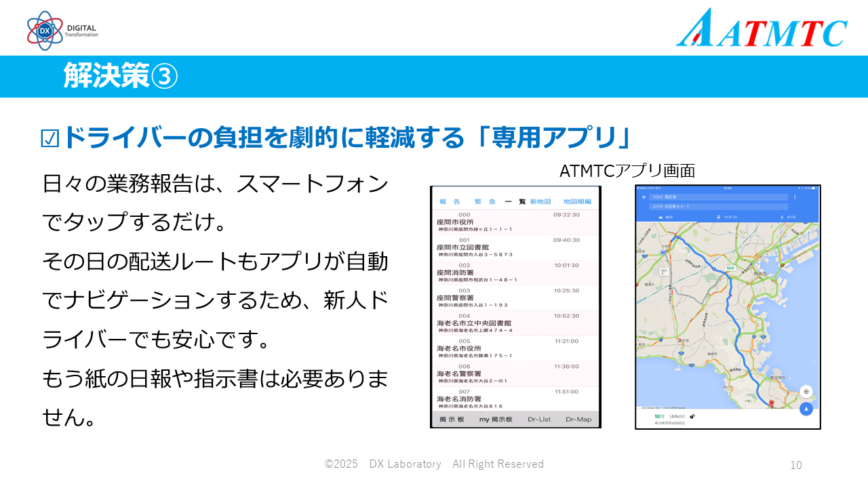
Task: Tap the Dr-List bottom button
Action: (x=539, y=420)
